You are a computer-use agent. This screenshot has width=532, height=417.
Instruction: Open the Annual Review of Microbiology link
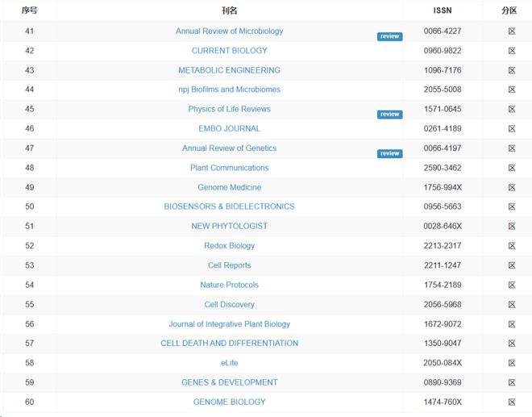coord(229,31)
